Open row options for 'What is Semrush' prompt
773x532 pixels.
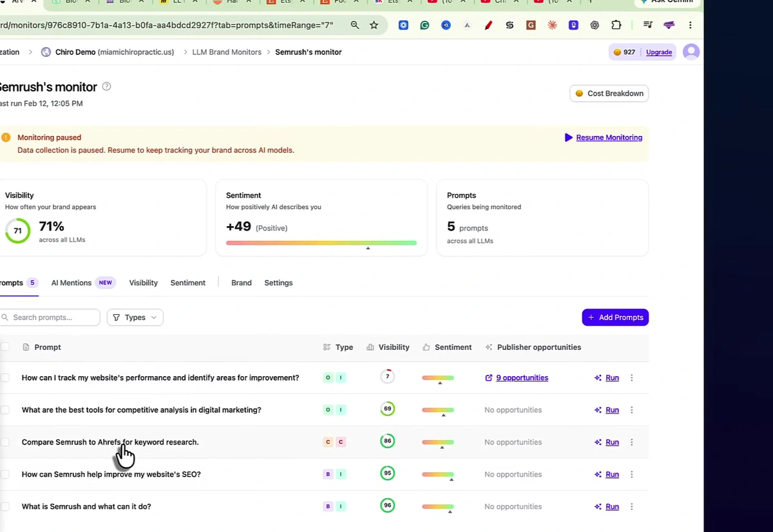tap(631, 507)
